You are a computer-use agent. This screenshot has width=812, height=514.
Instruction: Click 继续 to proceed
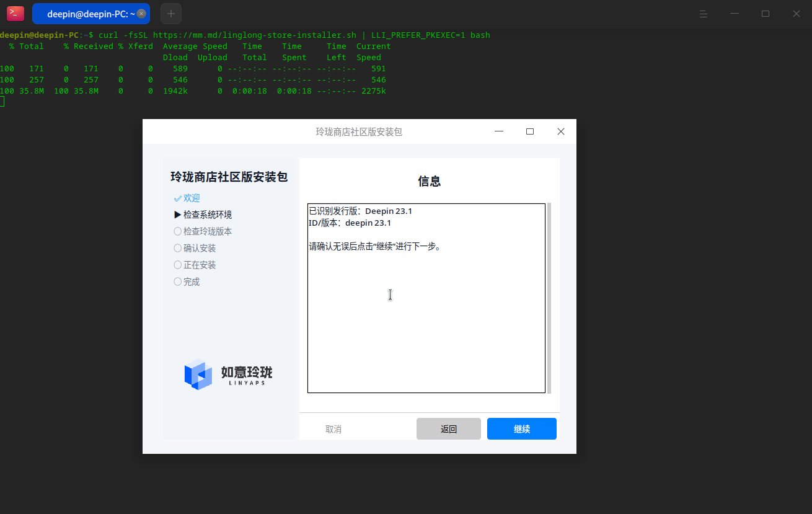[x=522, y=429]
